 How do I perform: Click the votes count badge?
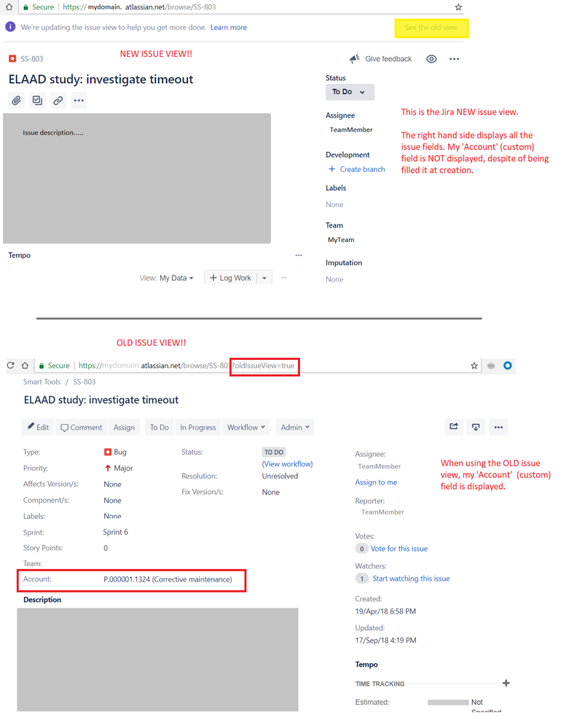pyautogui.click(x=362, y=549)
